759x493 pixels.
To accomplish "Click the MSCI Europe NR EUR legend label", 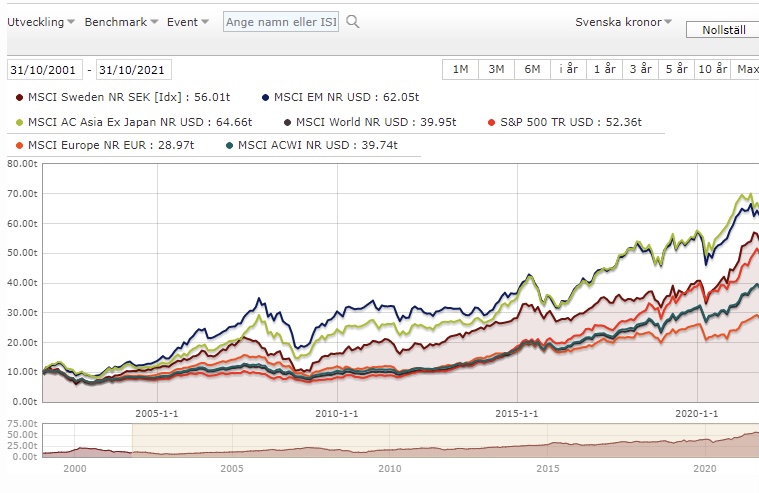I will point(111,145).
